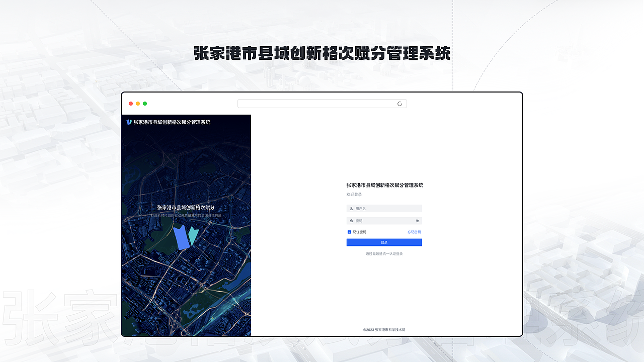The width and height of the screenshot is (644, 362).
Task: Click the ©2023 张家港市科学技术局 footer text
Action: [384, 329]
